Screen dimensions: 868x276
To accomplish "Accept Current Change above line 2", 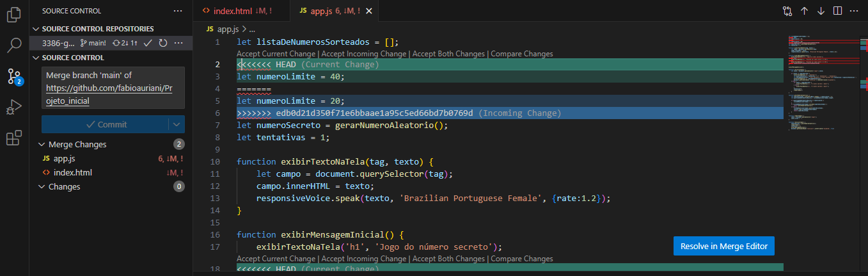I will coord(276,54).
